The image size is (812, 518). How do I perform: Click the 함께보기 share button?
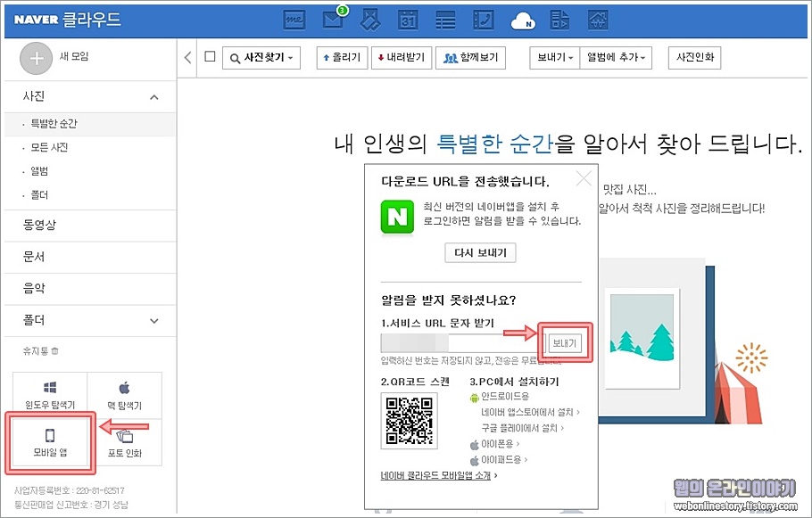(470, 57)
